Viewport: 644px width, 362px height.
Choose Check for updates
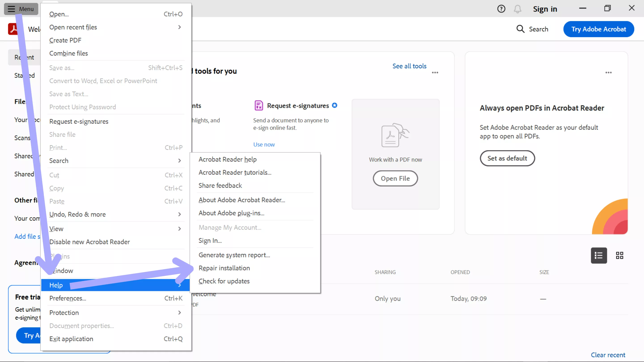pyautogui.click(x=224, y=281)
